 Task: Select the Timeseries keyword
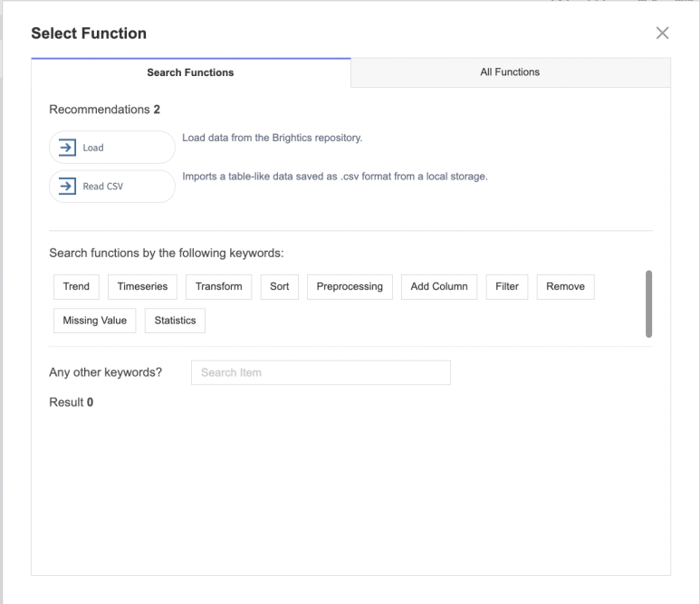pos(143,287)
